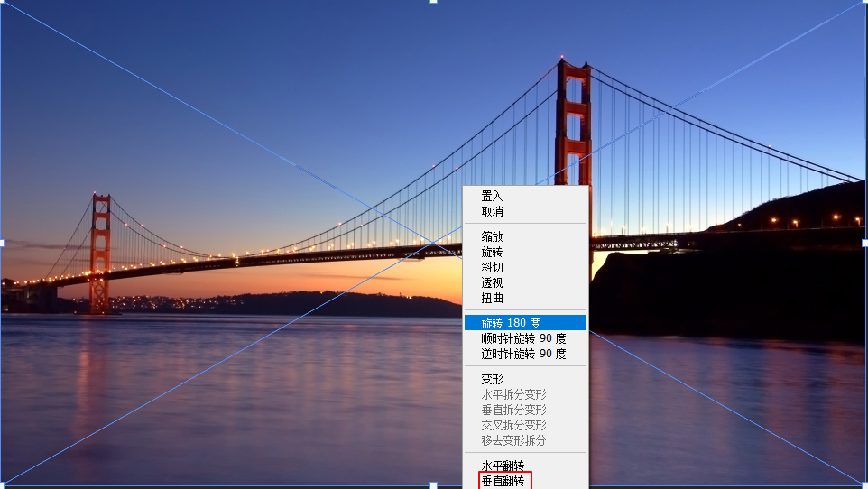
Task: Choose 水平翻转 menu entry
Action: pos(525,466)
